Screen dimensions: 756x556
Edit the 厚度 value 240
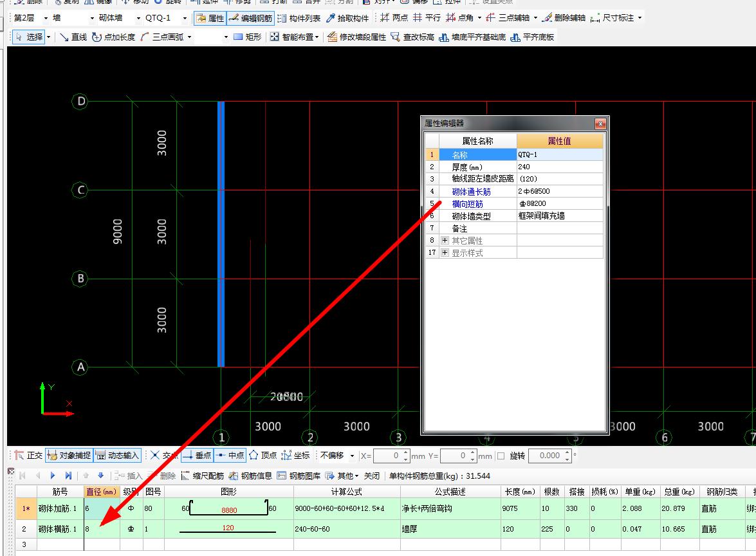click(560, 167)
